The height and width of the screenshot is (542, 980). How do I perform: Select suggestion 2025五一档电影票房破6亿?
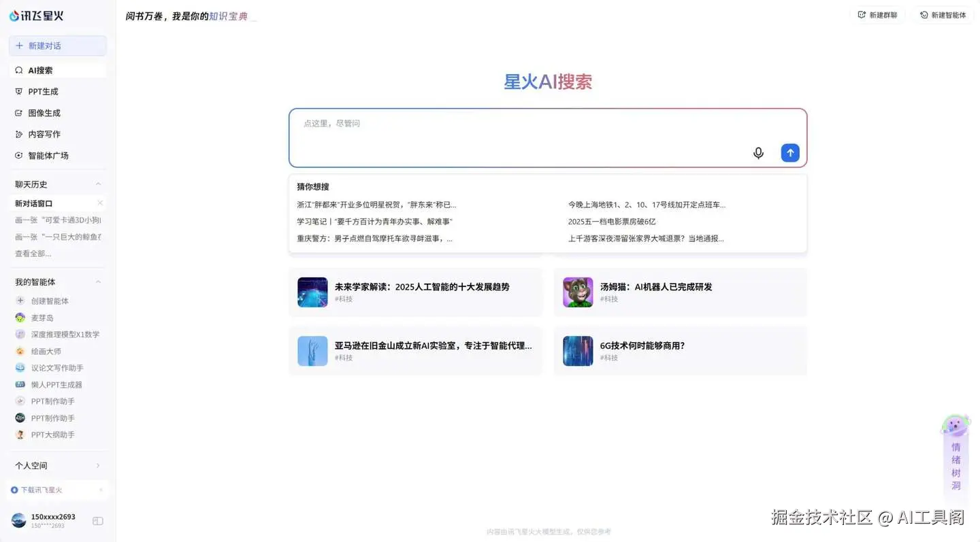coord(612,222)
